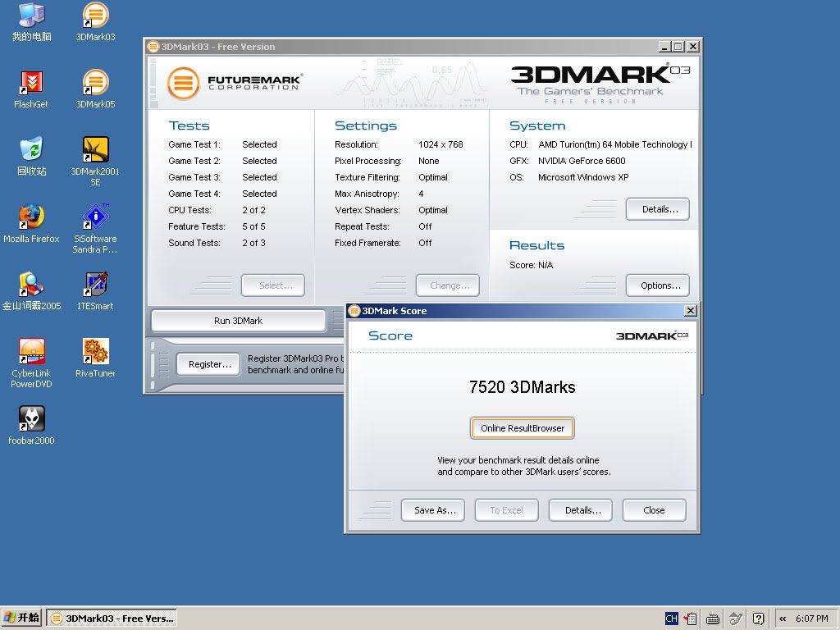
Task: Select the 3DMark05 desktop shortcut
Action: click(x=95, y=89)
